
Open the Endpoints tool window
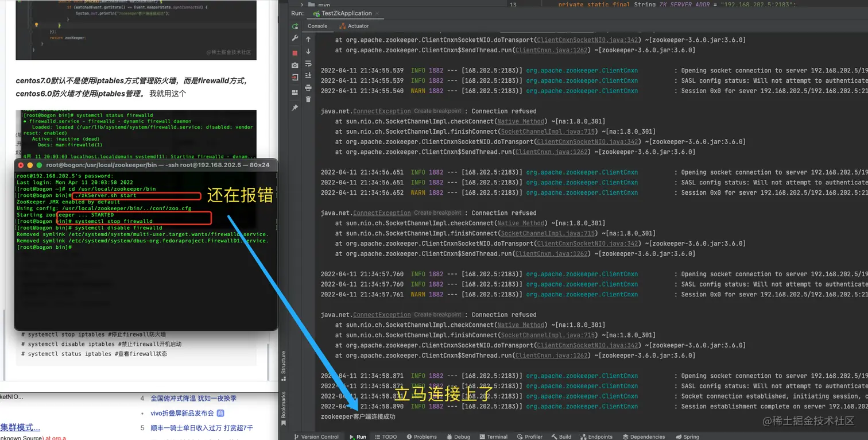tap(596, 437)
